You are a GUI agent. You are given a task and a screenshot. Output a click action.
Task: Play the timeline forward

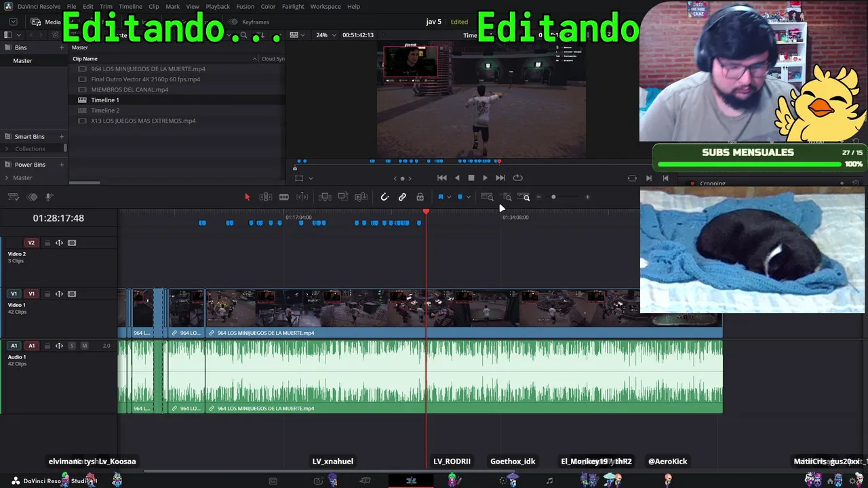coord(485,178)
